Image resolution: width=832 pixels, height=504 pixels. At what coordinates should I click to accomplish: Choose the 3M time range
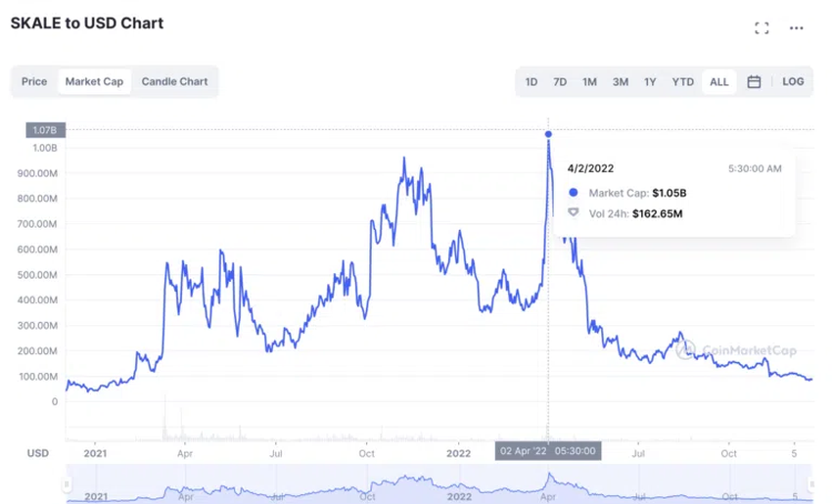[621, 82]
